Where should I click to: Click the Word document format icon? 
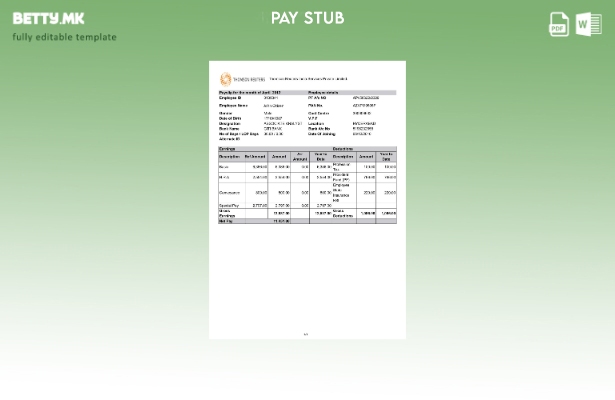pyautogui.click(x=588, y=24)
